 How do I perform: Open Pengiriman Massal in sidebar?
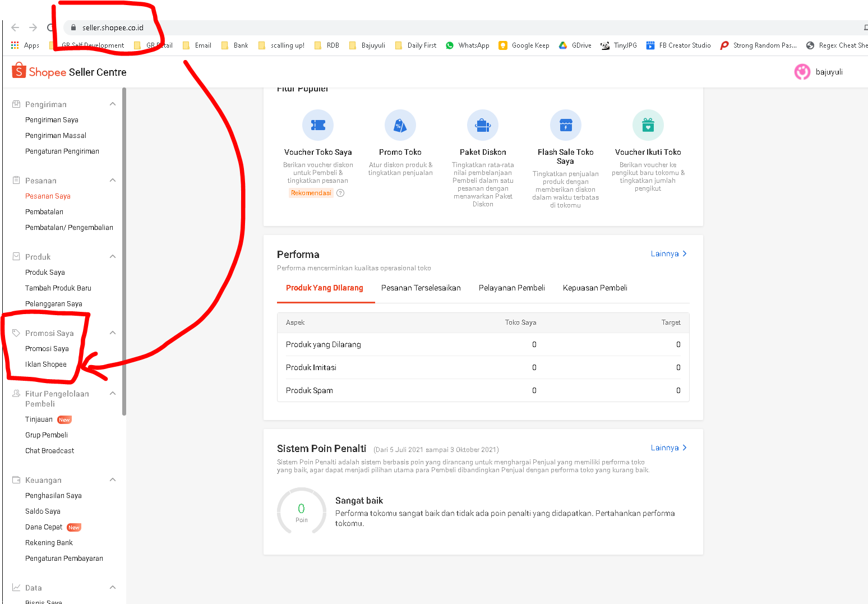56,136
